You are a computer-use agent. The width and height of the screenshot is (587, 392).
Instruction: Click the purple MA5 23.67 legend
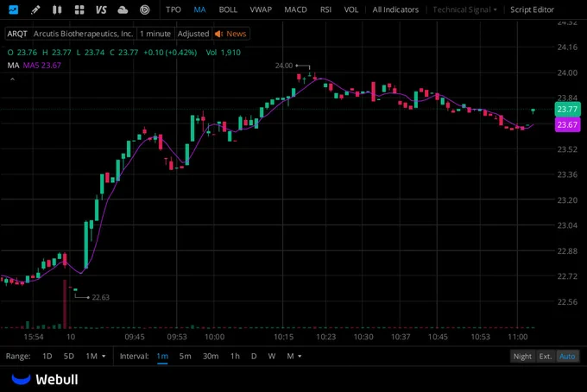pos(42,65)
